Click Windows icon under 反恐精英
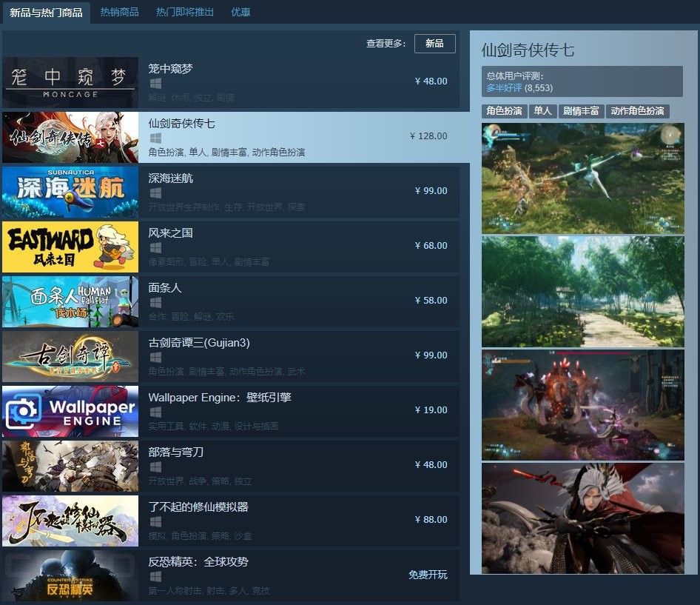Viewport: 700px width, 605px height. point(155,576)
